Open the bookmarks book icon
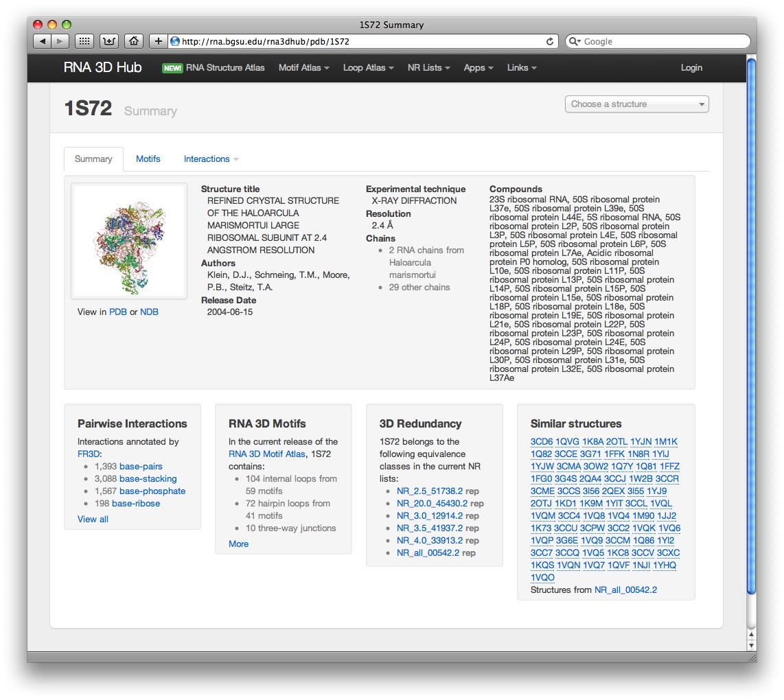 tap(109, 41)
